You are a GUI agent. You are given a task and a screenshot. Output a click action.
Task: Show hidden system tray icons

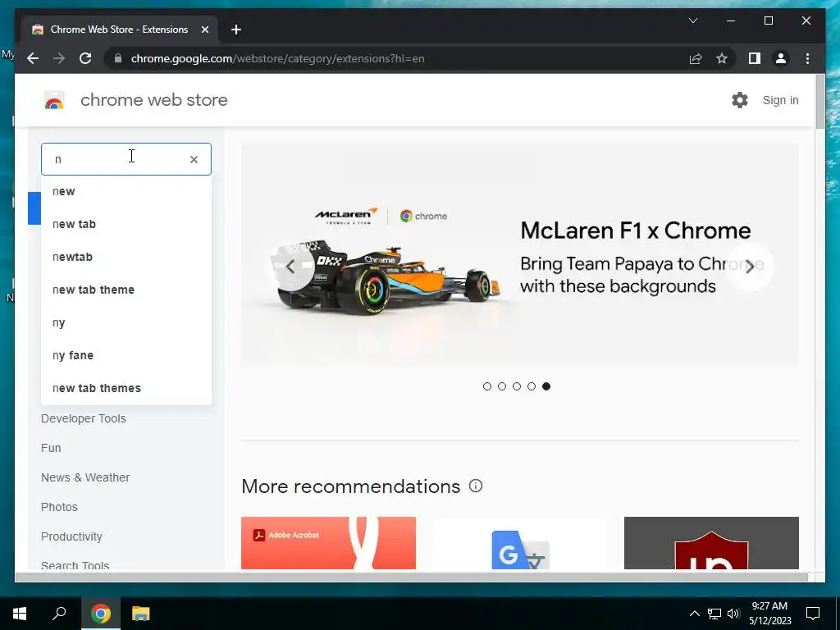(694, 614)
